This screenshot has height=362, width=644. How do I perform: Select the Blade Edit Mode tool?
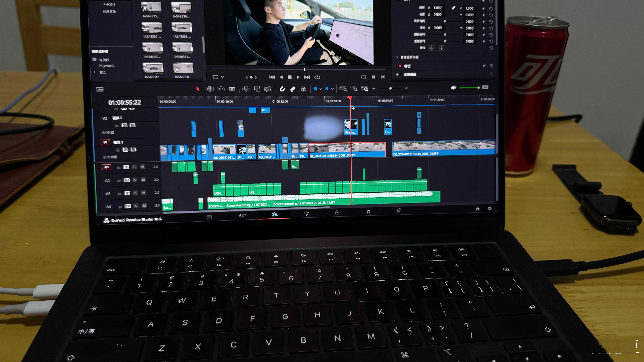[232, 89]
